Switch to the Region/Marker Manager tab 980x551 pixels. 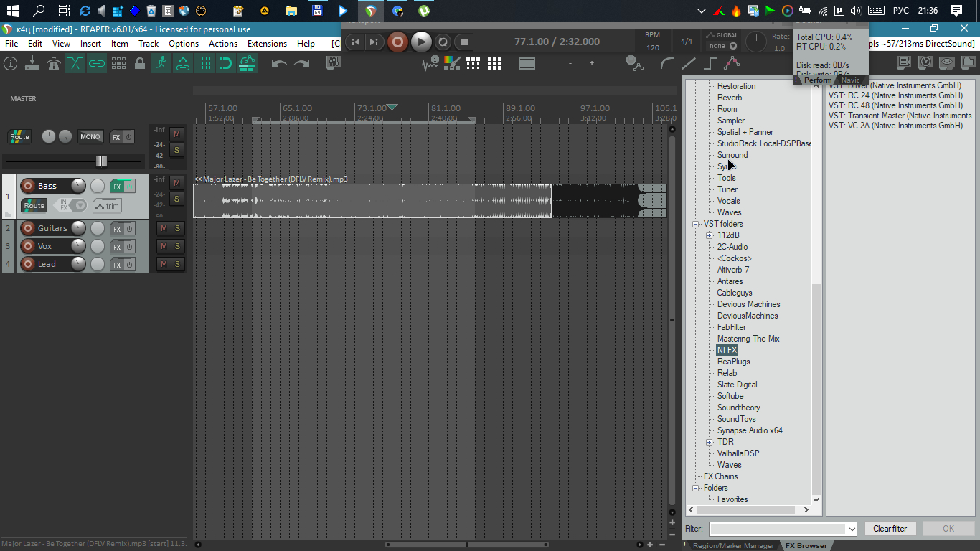click(x=732, y=545)
